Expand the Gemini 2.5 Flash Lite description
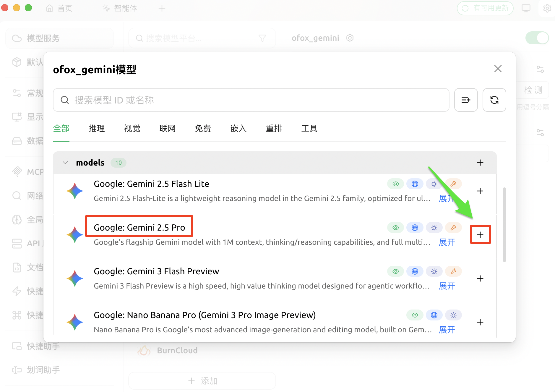555x392 pixels. pyautogui.click(x=447, y=198)
